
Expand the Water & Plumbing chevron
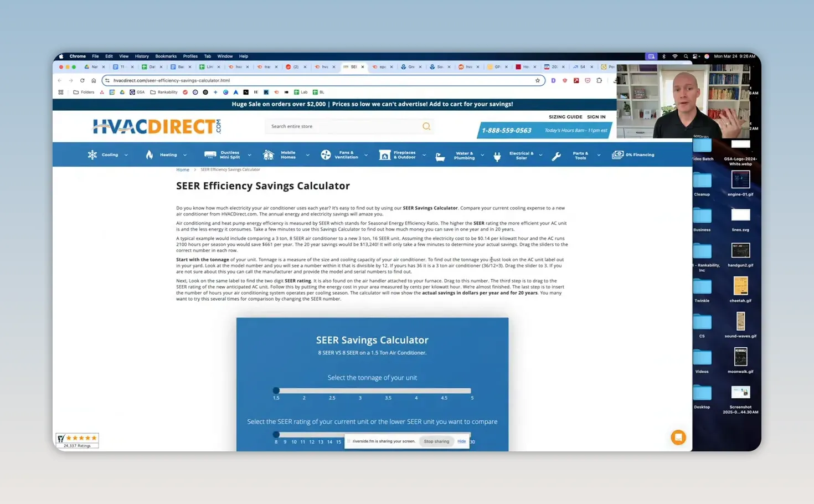pos(482,155)
